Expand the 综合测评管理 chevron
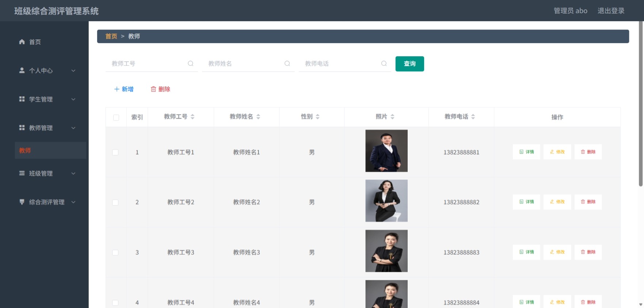The image size is (644, 308). [x=73, y=202]
